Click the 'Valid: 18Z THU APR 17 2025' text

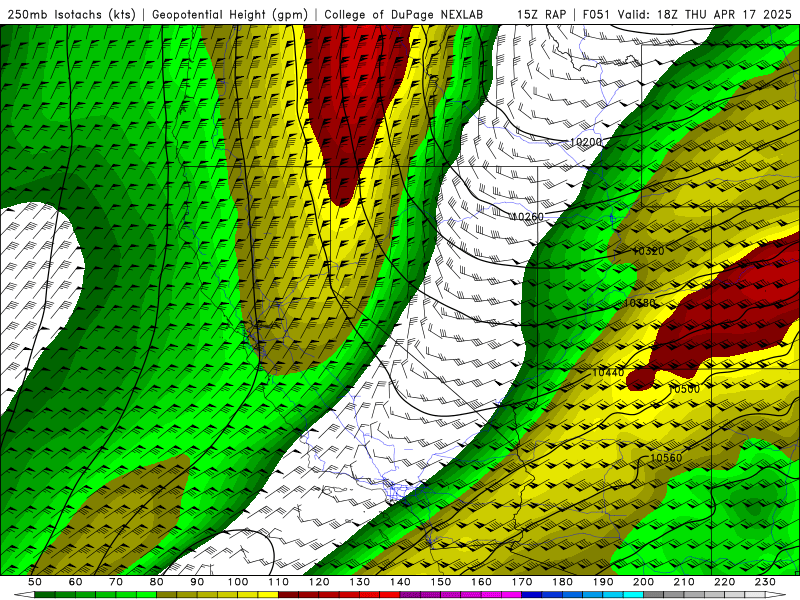705,14
